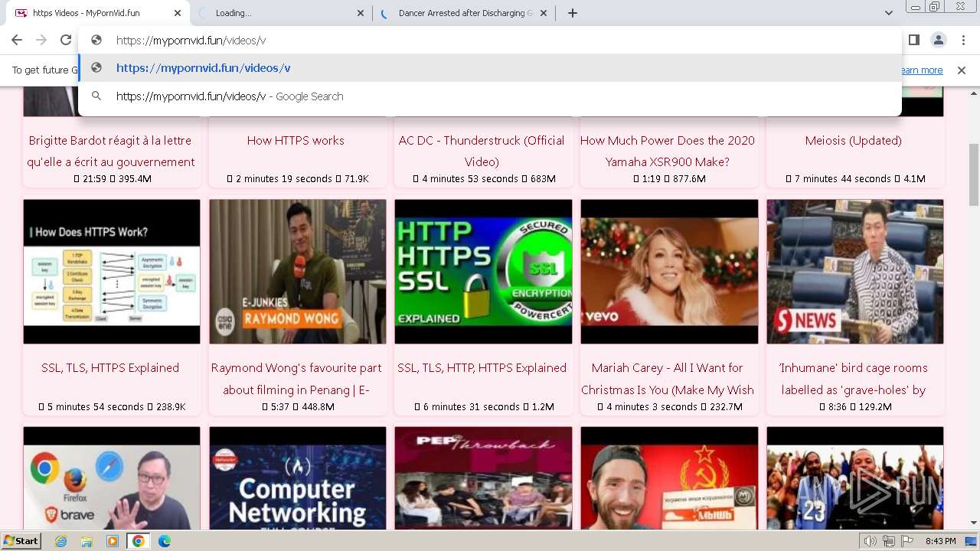Open 'SSL, TLS, HTTP, HTTPS Explained' title link
This screenshot has height=551, width=980.
point(482,368)
